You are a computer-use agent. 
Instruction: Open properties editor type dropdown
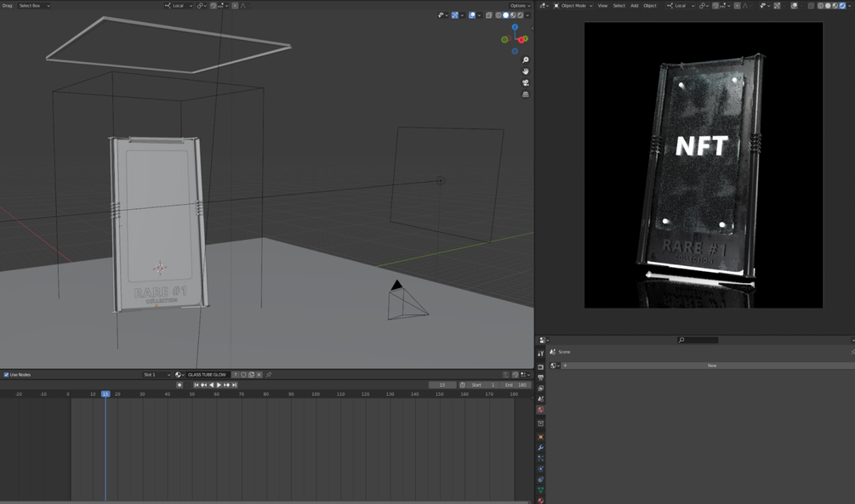tap(544, 340)
